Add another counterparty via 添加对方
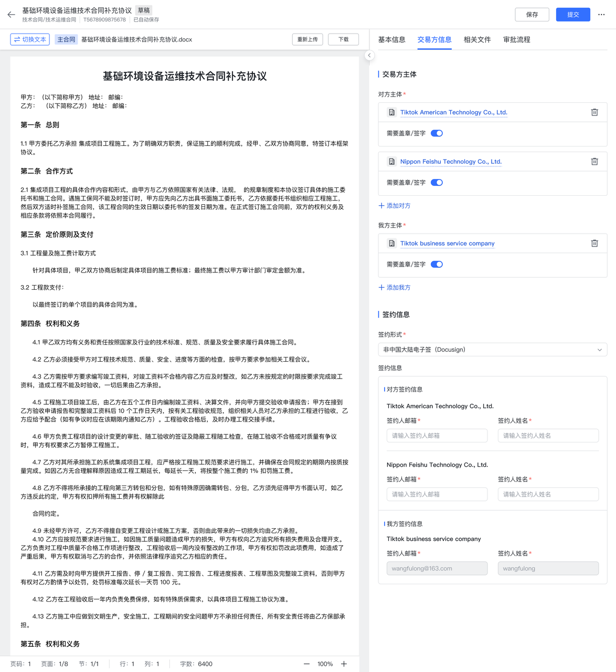This screenshot has height=672, width=616. tap(394, 205)
